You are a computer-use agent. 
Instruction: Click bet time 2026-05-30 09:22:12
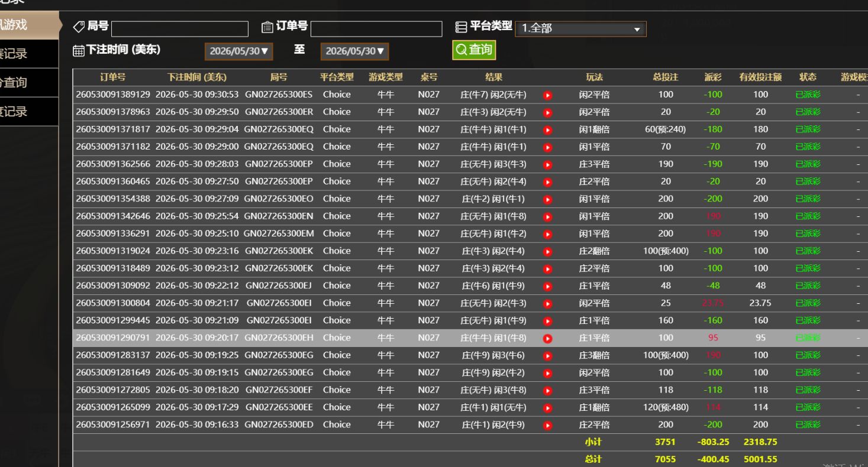click(x=197, y=286)
